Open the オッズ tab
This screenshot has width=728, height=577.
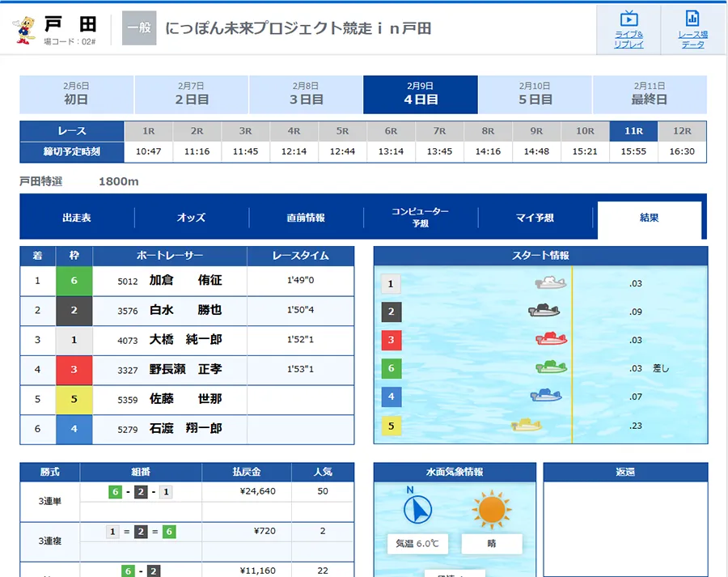pyautogui.click(x=192, y=218)
